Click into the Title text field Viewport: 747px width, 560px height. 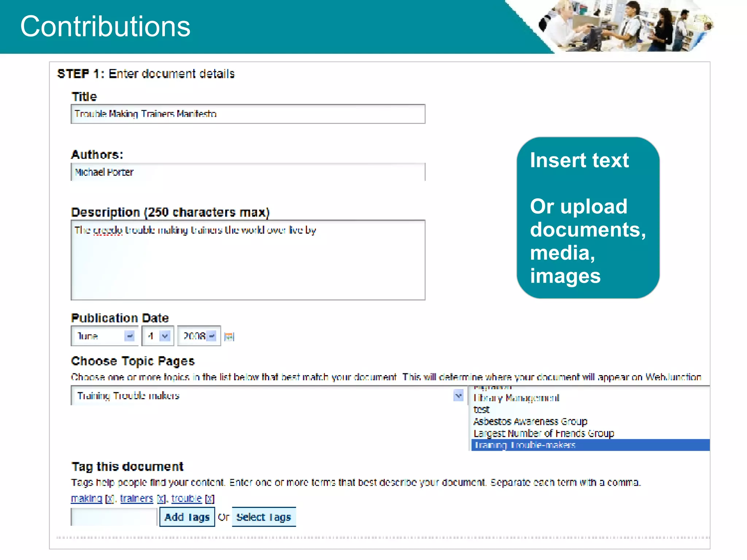coord(248,114)
